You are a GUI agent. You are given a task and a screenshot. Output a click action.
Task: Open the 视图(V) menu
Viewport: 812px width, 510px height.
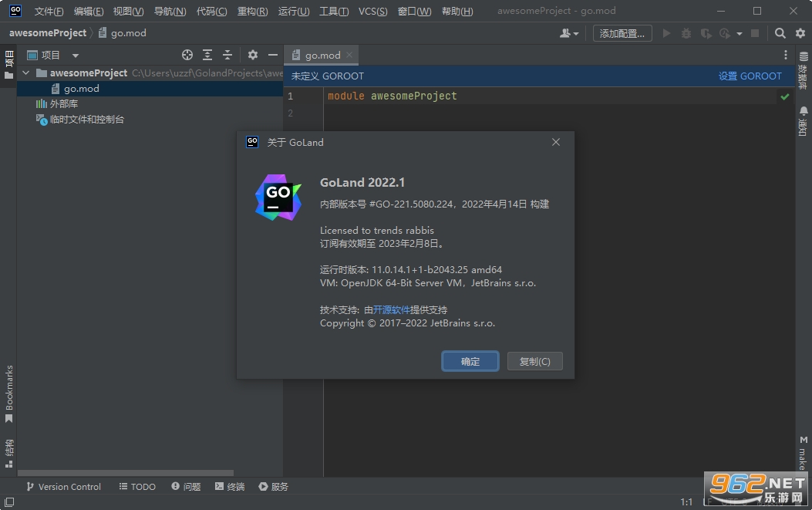129,11
